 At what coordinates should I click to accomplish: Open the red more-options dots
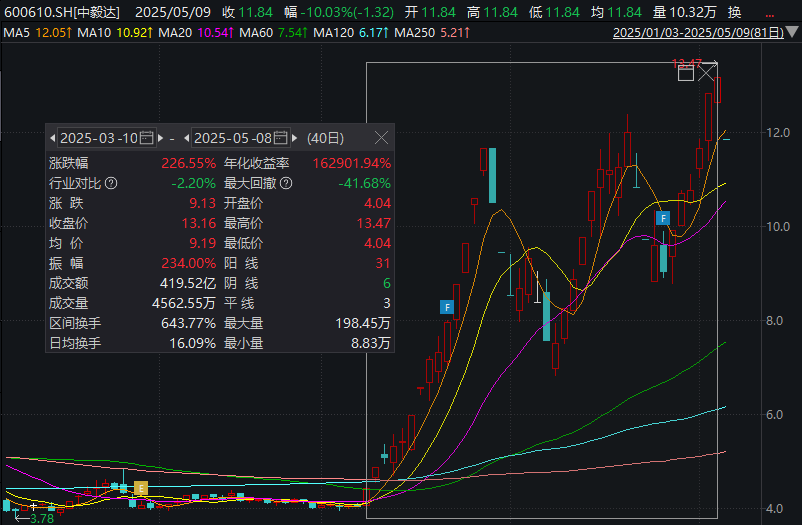coord(769,15)
